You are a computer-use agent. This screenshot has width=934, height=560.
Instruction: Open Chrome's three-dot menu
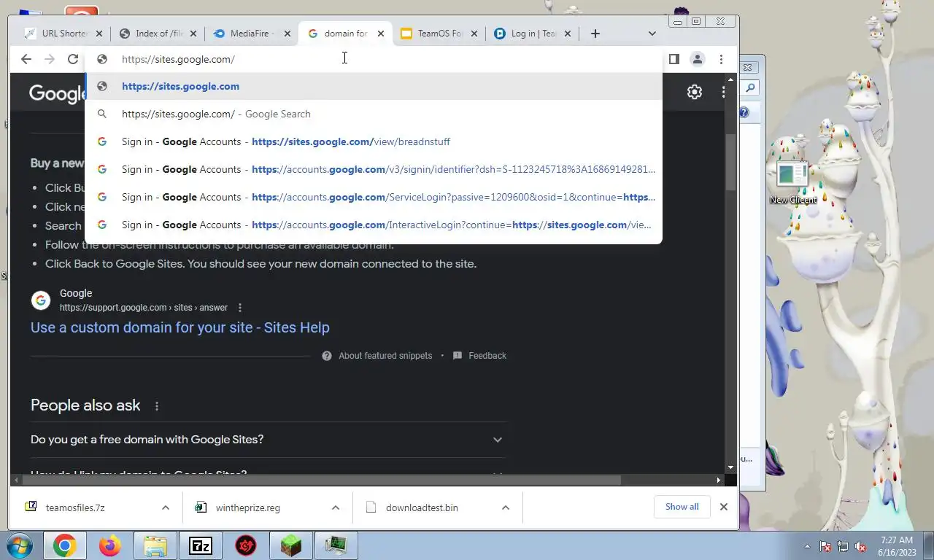(721, 59)
